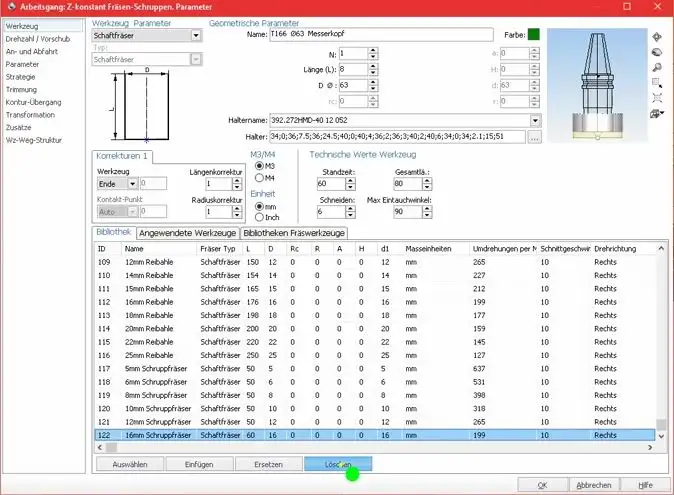Select the M3 spindle direction radio button
Screen dimensions: 674x495
click(x=260, y=166)
